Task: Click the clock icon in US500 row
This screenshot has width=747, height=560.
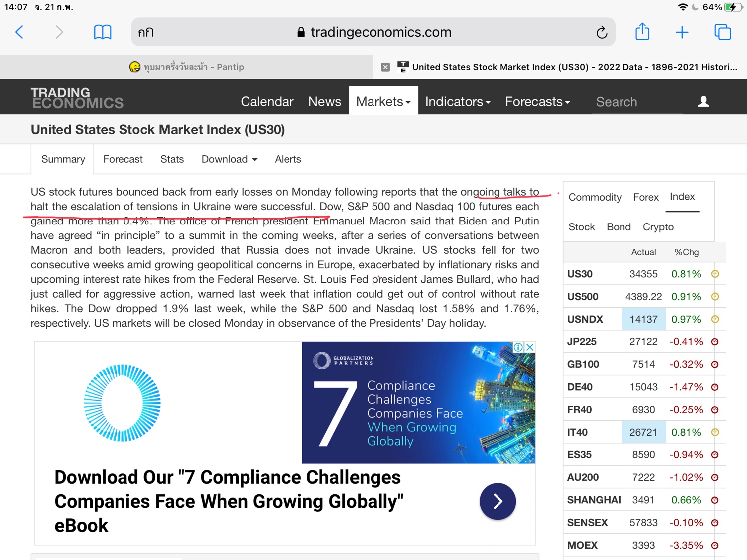Action: [715, 297]
